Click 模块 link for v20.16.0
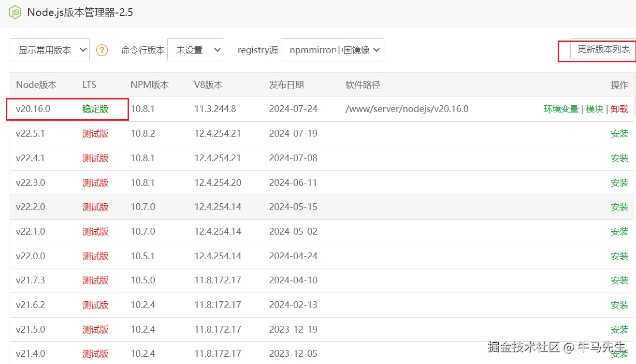 (595, 109)
